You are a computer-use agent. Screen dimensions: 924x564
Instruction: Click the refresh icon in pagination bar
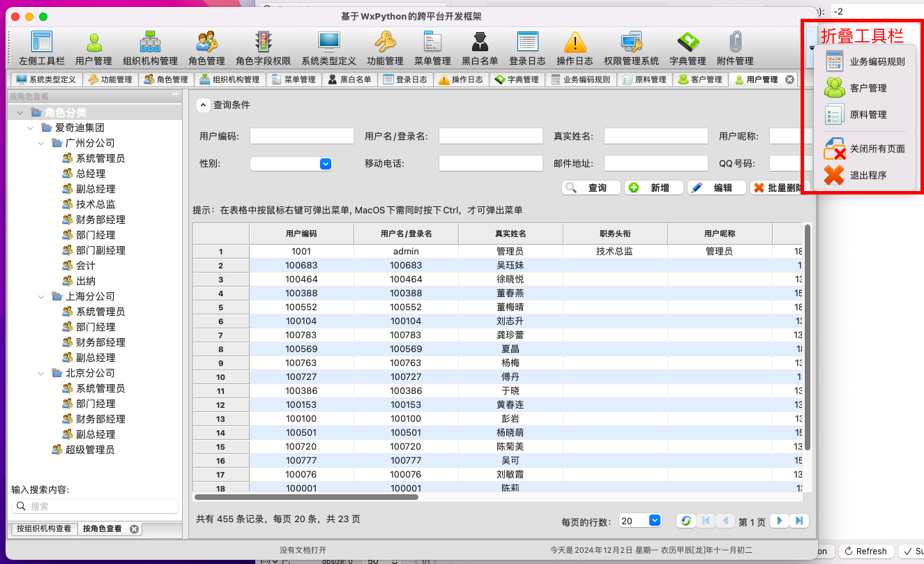(686, 521)
